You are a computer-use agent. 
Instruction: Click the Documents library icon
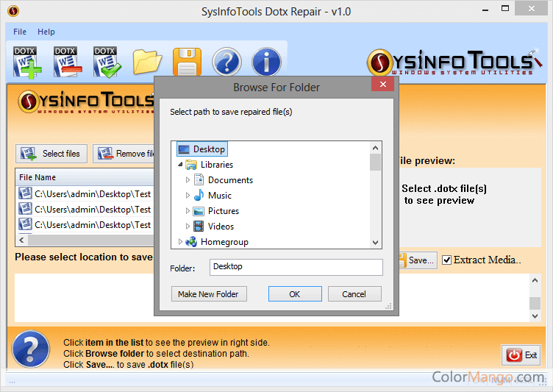pyautogui.click(x=199, y=180)
